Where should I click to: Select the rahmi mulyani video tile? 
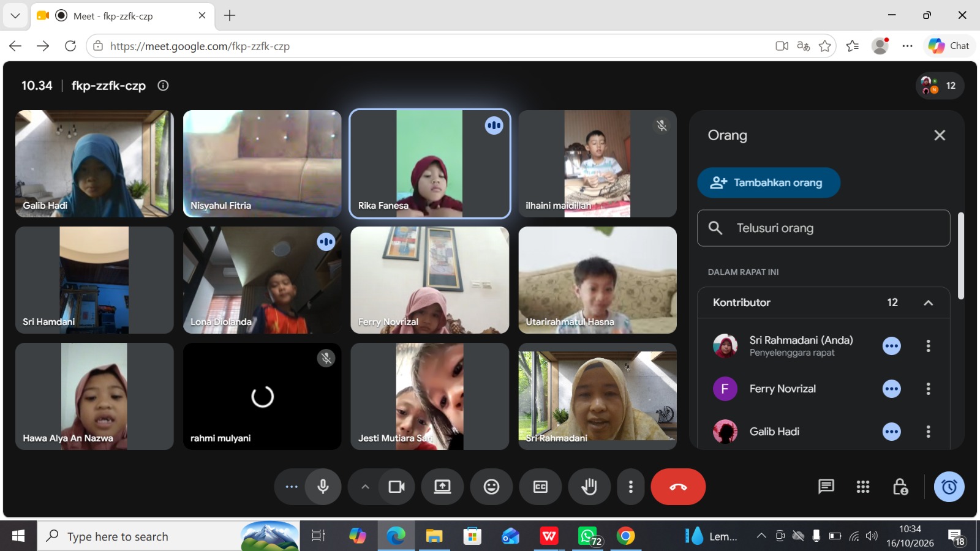click(x=262, y=396)
